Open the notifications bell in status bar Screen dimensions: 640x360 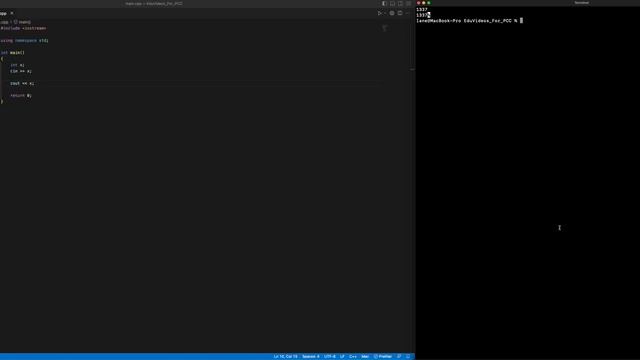(408, 356)
